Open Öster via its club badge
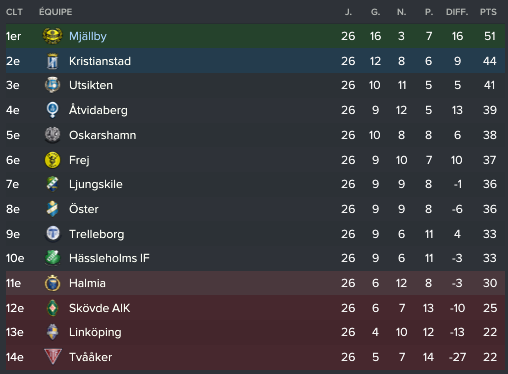The height and width of the screenshot is (374, 508). (x=52, y=209)
